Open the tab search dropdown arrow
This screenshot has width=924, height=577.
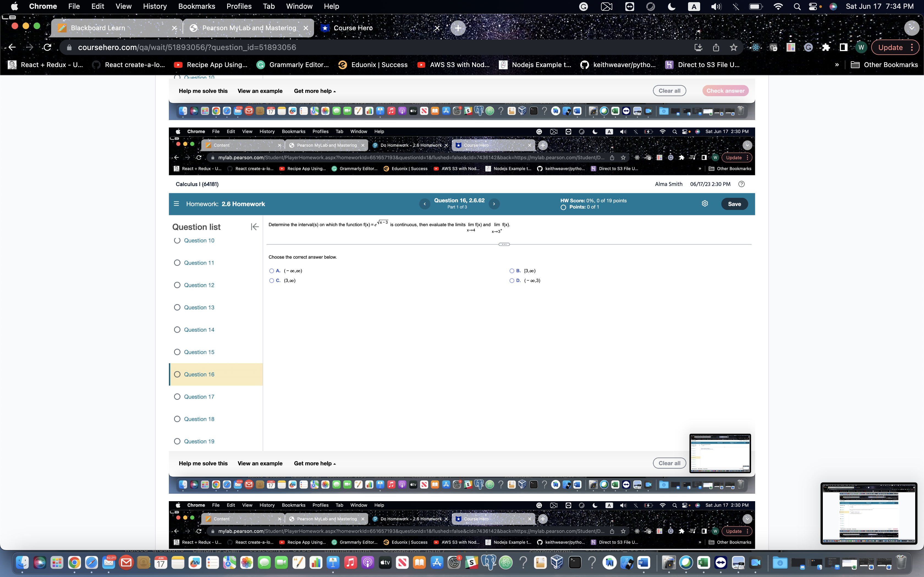click(x=911, y=28)
